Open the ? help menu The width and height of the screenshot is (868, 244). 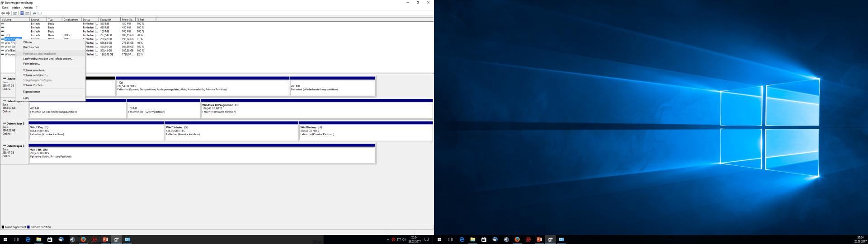37,8
